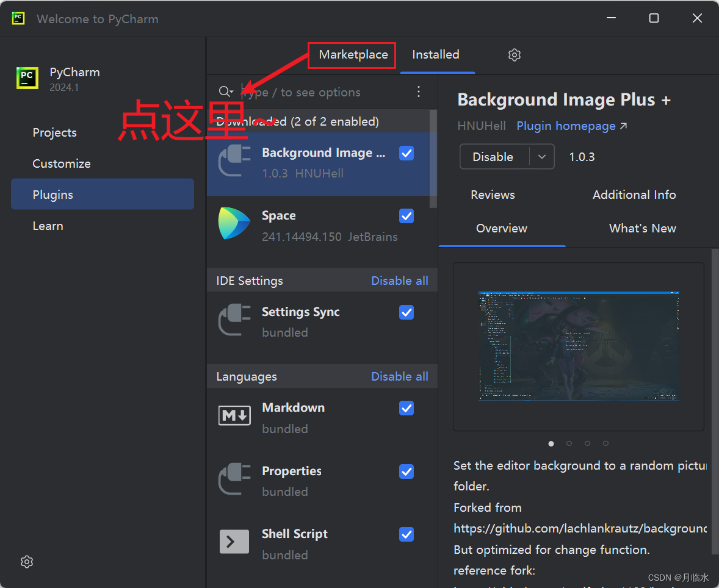Select the second screenshot carousel dot
719x588 pixels.
point(569,443)
